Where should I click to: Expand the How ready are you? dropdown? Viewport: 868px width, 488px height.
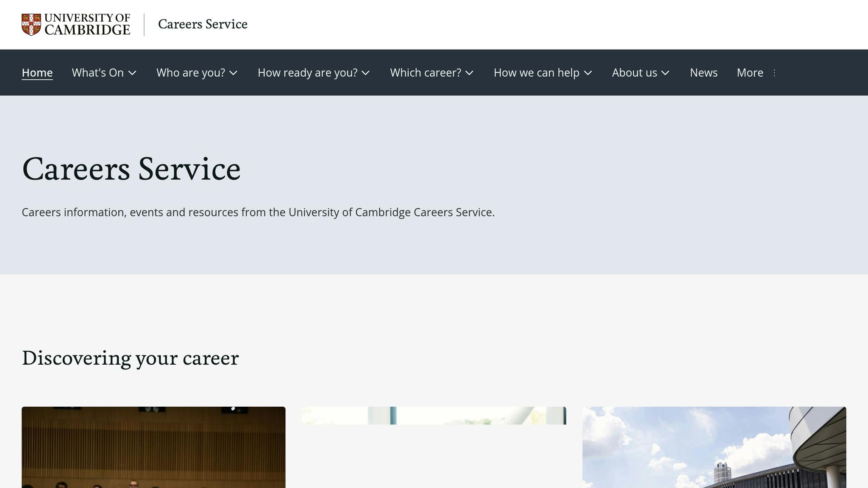pyautogui.click(x=366, y=73)
